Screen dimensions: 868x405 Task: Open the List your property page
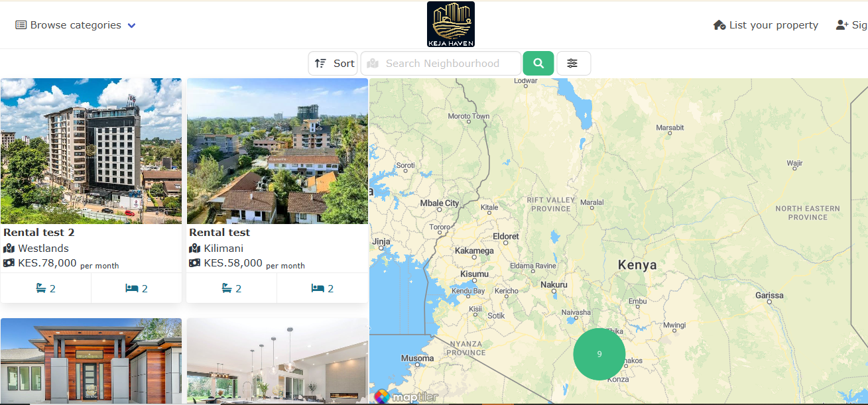click(x=765, y=25)
